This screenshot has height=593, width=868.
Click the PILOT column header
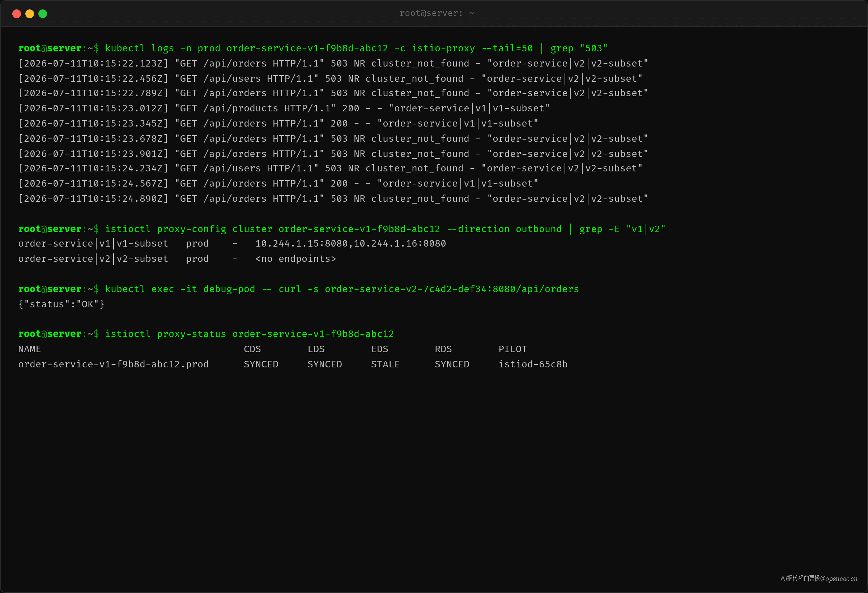513,349
